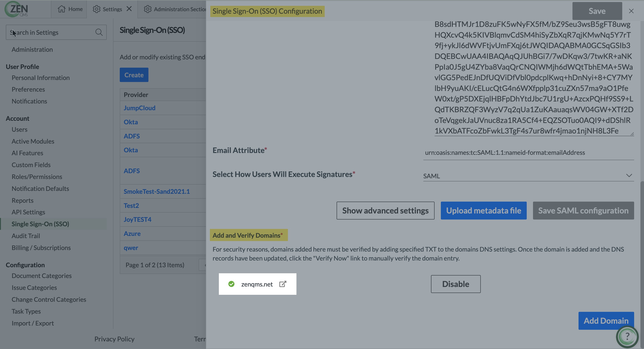Click Show advanced settings
The image size is (644, 349).
tap(385, 211)
